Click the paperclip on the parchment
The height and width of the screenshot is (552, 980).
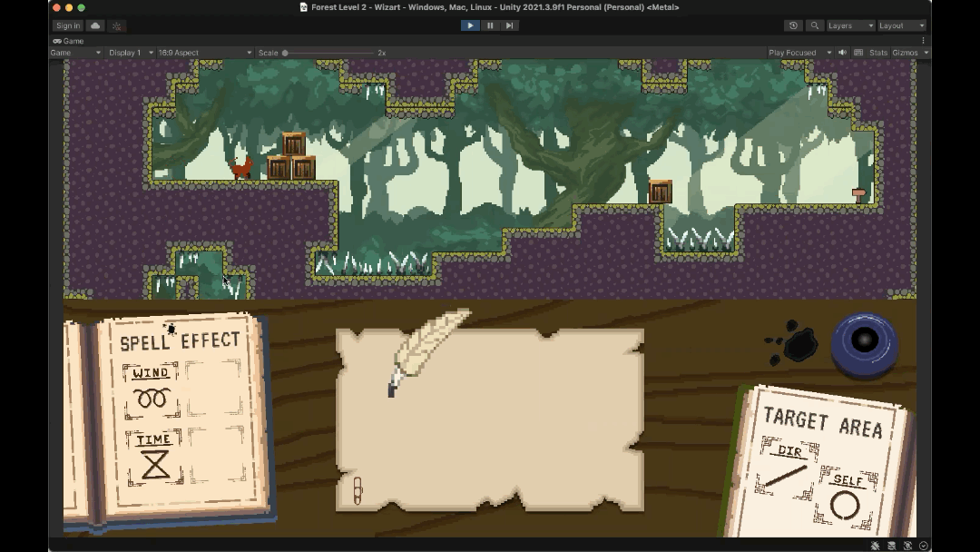tap(358, 491)
